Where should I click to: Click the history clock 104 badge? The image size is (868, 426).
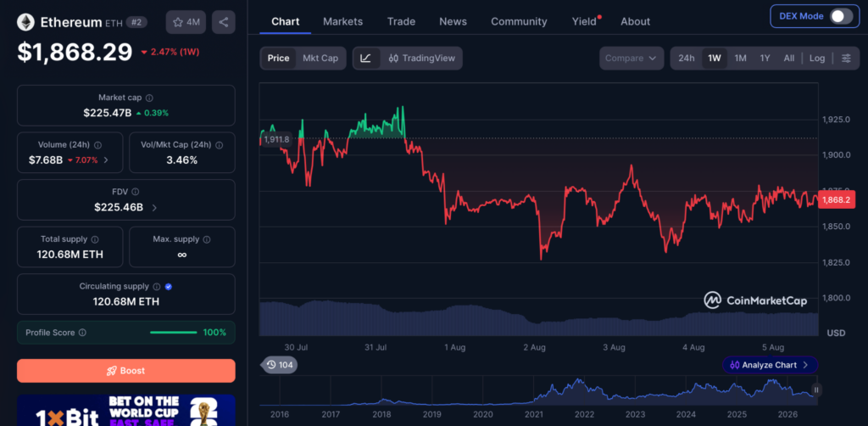tap(280, 365)
